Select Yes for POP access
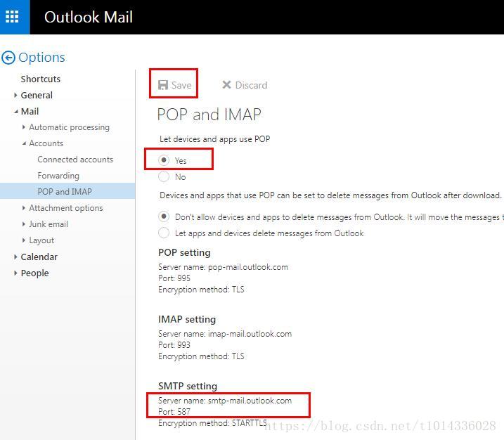The height and width of the screenshot is (440, 504). (x=164, y=160)
